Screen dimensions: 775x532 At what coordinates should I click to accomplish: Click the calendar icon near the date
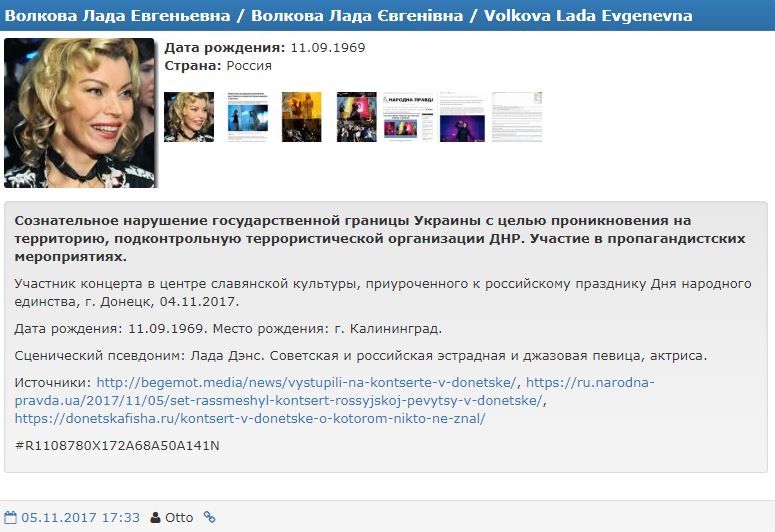(x=10, y=518)
